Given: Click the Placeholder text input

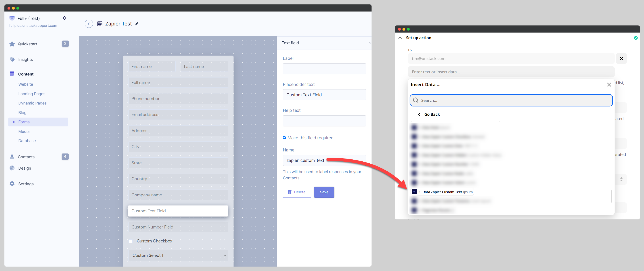Looking at the screenshot, I should coord(324,95).
